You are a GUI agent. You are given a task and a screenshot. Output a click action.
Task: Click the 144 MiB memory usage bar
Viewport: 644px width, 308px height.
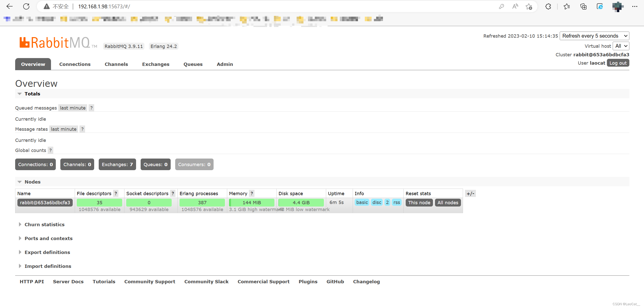point(251,202)
